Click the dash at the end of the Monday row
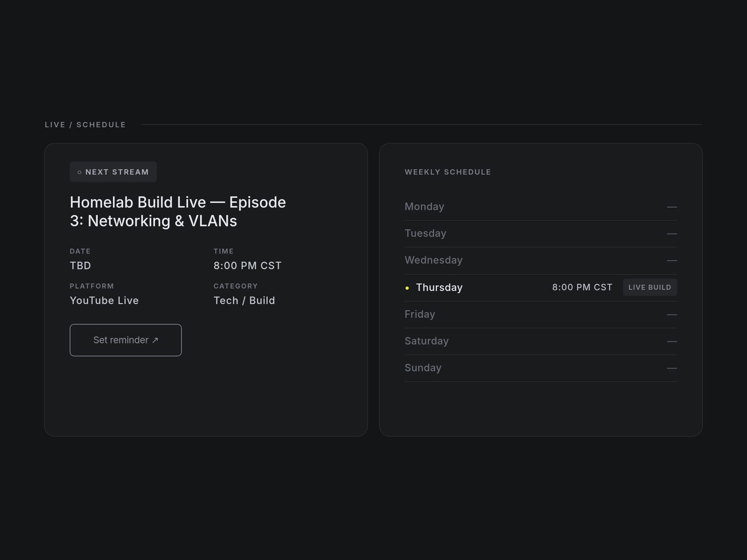The height and width of the screenshot is (560, 747). [x=672, y=207]
